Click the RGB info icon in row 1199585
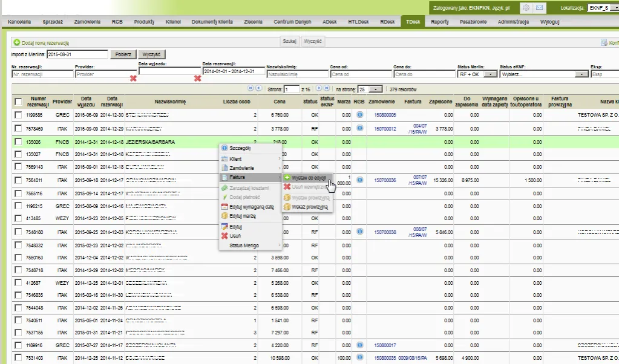619x364 pixels. coord(359,115)
